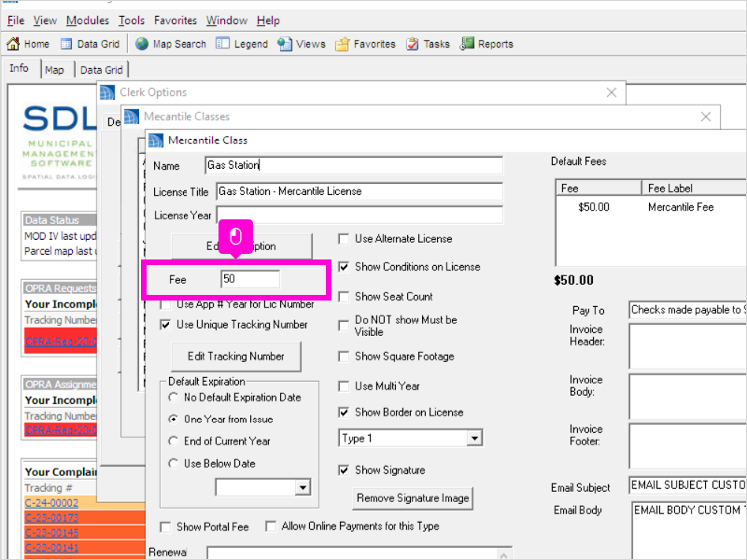Image resolution: width=747 pixels, height=560 pixels.
Task: Click the Fee column header
Action: [x=599, y=189]
